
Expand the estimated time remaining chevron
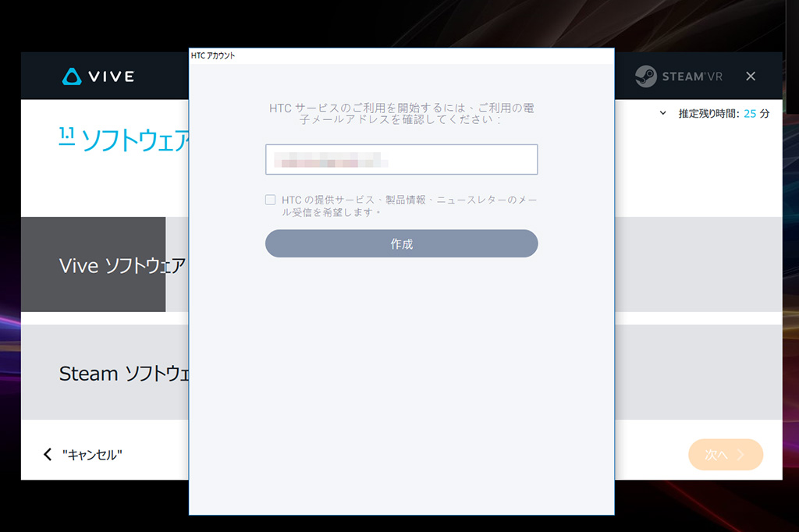(x=662, y=113)
